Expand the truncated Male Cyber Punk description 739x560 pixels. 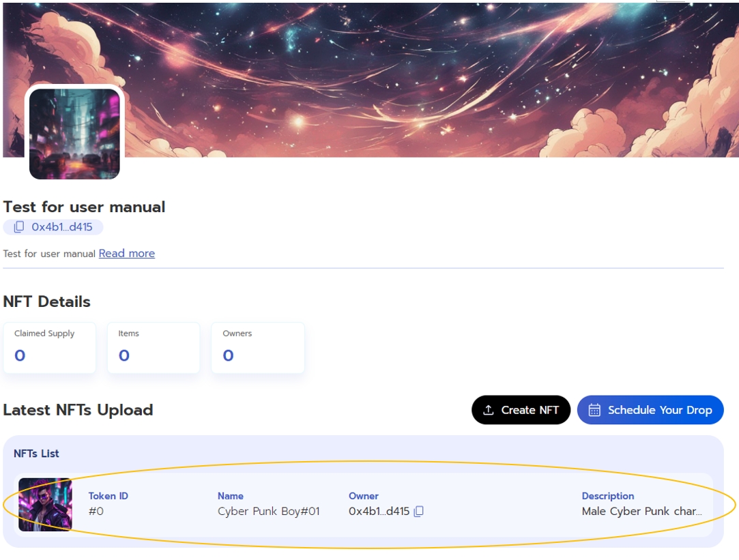pyautogui.click(x=641, y=511)
